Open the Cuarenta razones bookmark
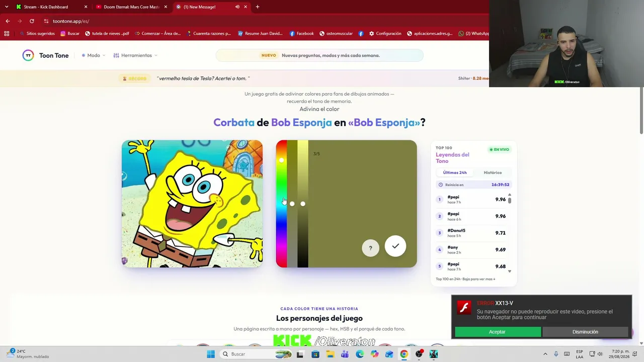644x362 pixels. [208, 34]
